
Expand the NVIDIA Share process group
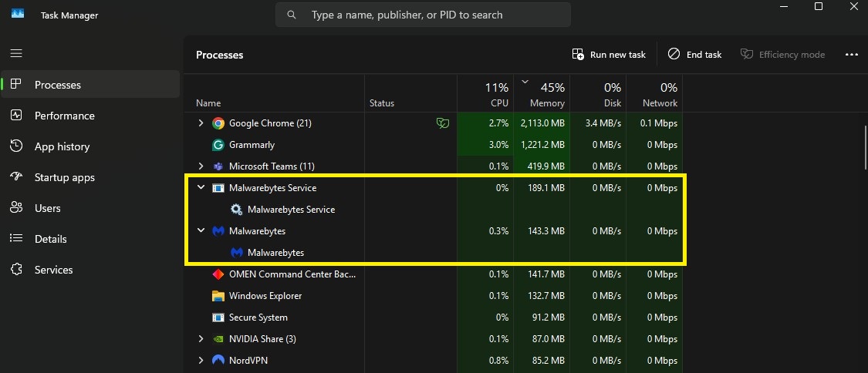[201, 339]
